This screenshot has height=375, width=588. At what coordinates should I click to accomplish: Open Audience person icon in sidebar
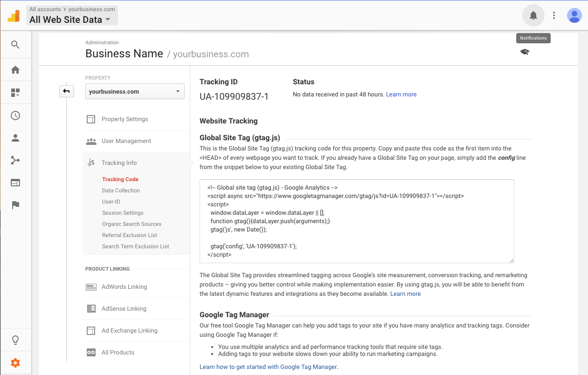click(x=15, y=138)
